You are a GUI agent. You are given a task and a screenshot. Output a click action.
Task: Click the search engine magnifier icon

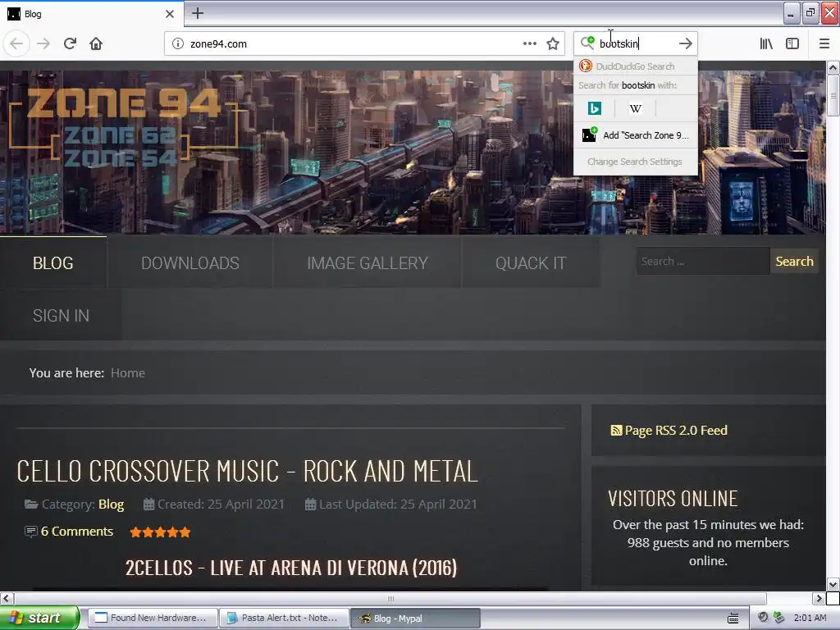click(x=587, y=43)
